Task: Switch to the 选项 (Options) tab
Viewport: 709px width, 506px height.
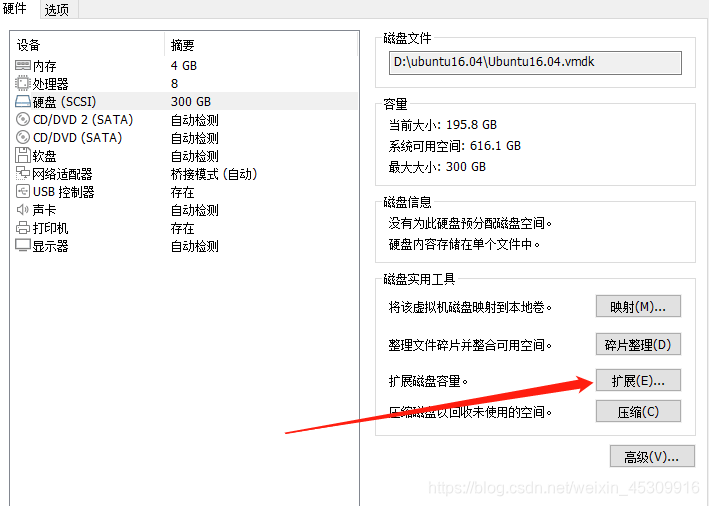Action: tap(57, 9)
